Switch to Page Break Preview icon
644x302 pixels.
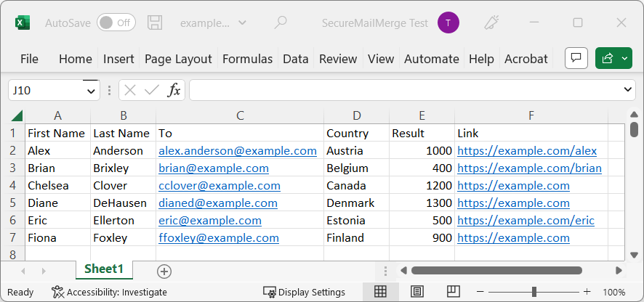point(453,292)
